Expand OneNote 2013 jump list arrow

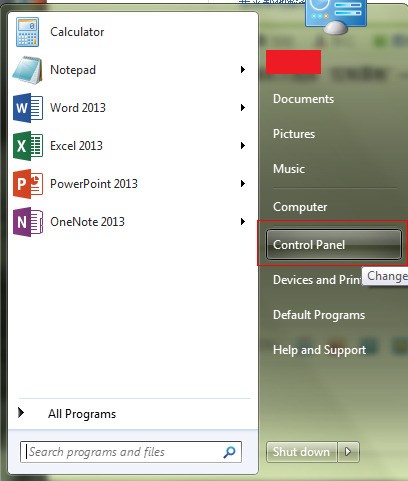[x=243, y=222]
